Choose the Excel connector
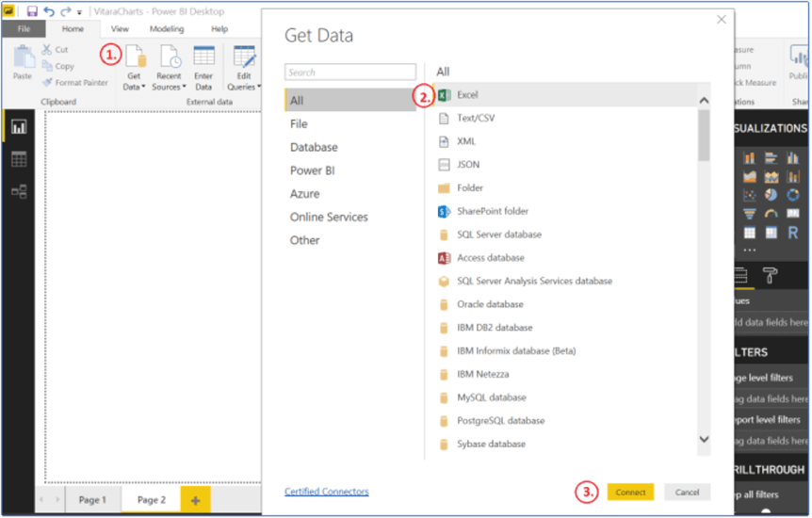 (565, 95)
